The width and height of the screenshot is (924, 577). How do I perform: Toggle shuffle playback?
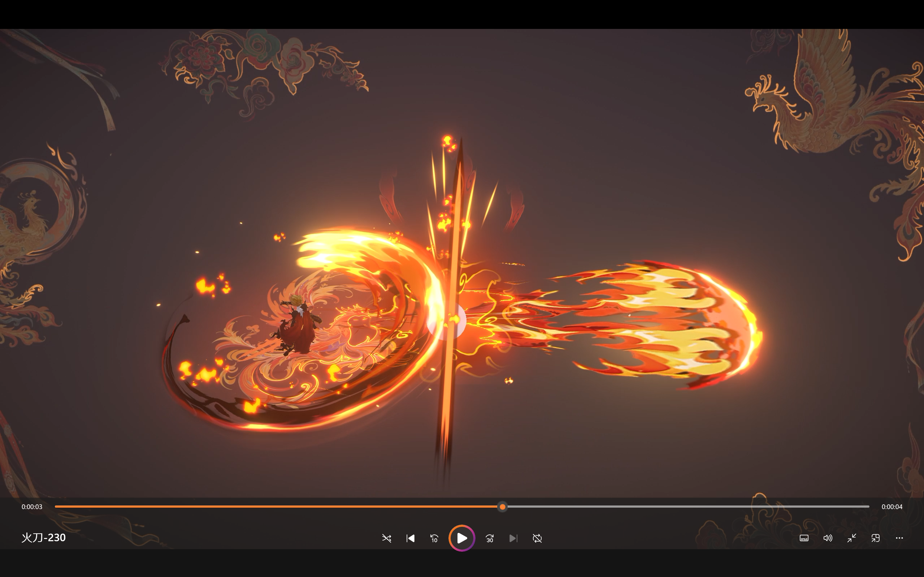coord(386,538)
